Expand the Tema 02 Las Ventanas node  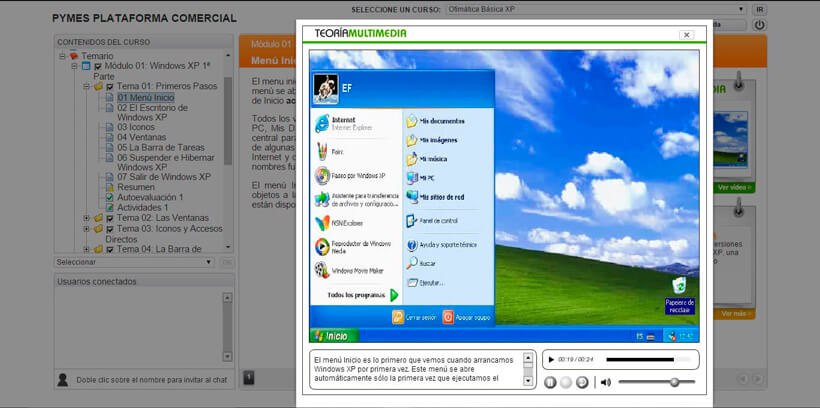click(87, 217)
